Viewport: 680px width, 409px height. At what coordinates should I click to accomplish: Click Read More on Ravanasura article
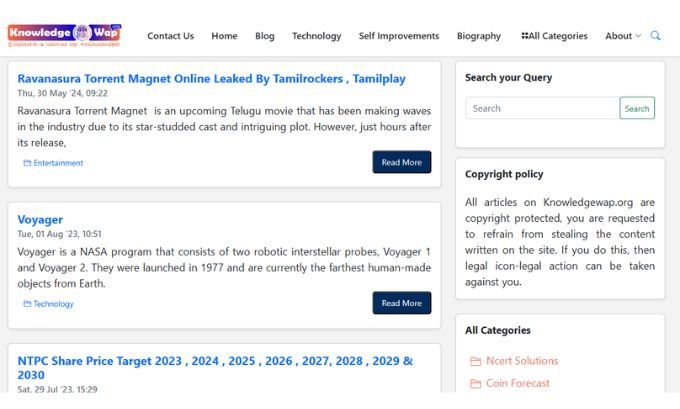tap(402, 162)
